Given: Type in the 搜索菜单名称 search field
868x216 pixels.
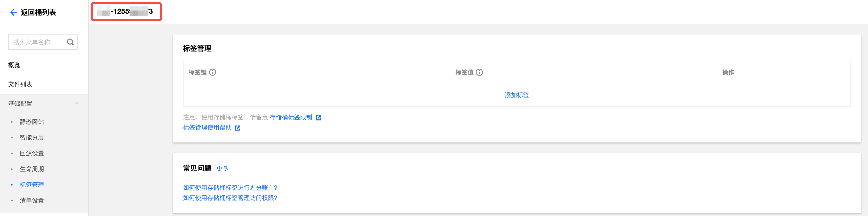Looking at the screenshot, I should pos(37,42).
